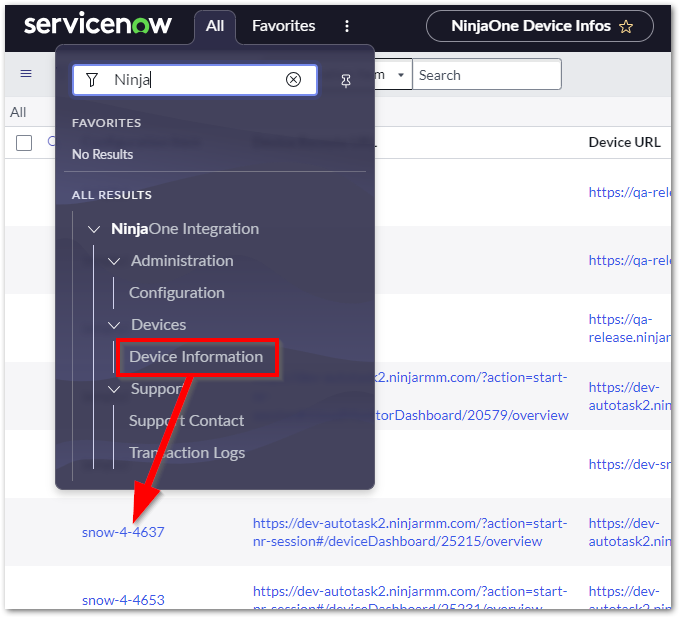Click the list Search box
This screenshot has width=680, height=618.
[487, 75]
